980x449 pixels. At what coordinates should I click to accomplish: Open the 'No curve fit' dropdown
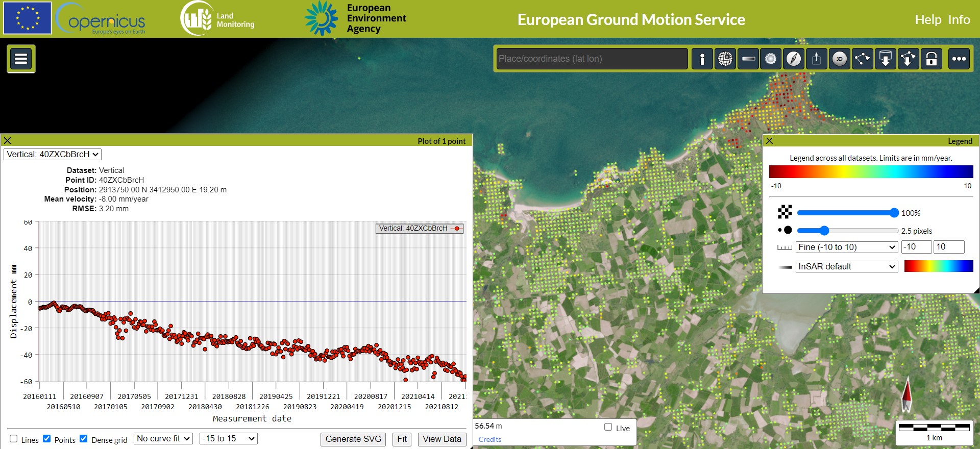[x=163, y=439]
